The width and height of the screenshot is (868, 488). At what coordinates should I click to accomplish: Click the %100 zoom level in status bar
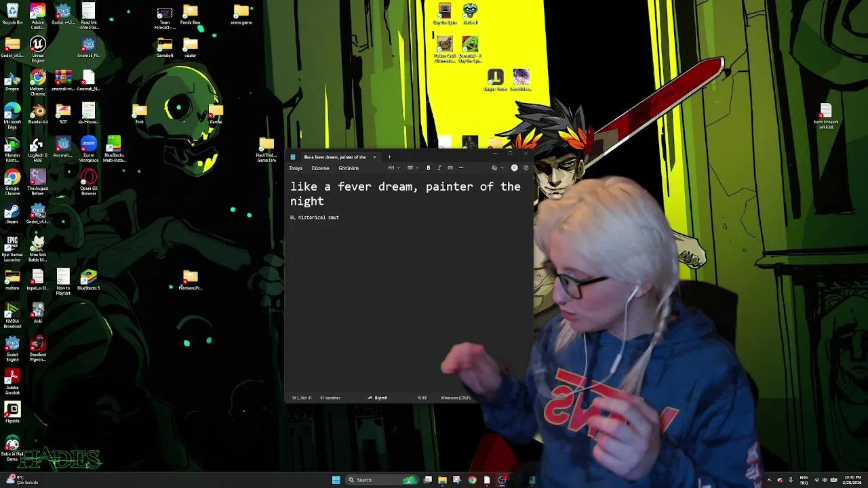422,398
